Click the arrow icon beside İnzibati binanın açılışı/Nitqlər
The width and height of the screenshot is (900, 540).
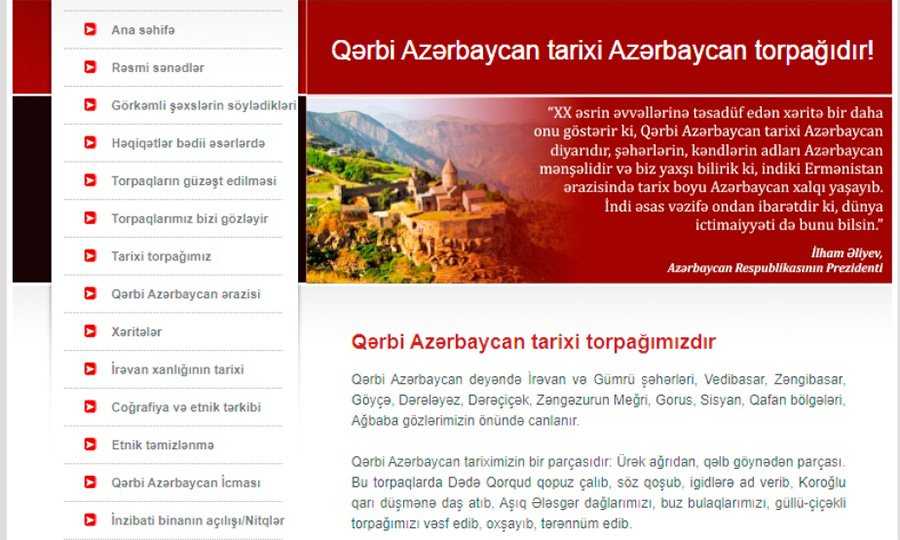coord(90,520)
